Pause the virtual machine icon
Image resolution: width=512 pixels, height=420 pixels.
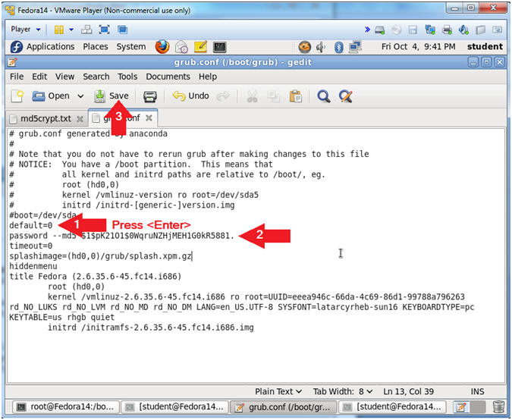[58, 30]
